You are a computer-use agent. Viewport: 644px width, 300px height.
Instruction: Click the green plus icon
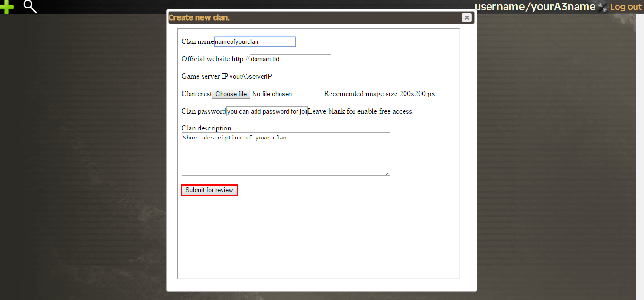[x=7, y=7]
